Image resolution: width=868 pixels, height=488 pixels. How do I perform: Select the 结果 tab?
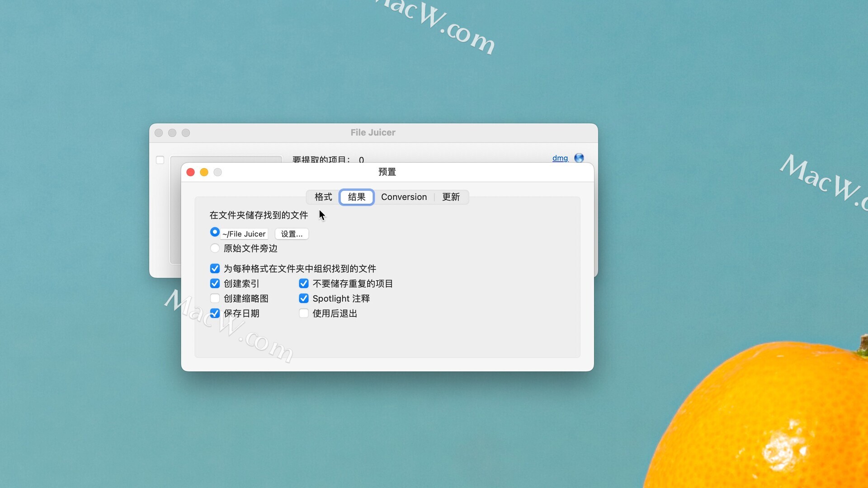point(357,197)
